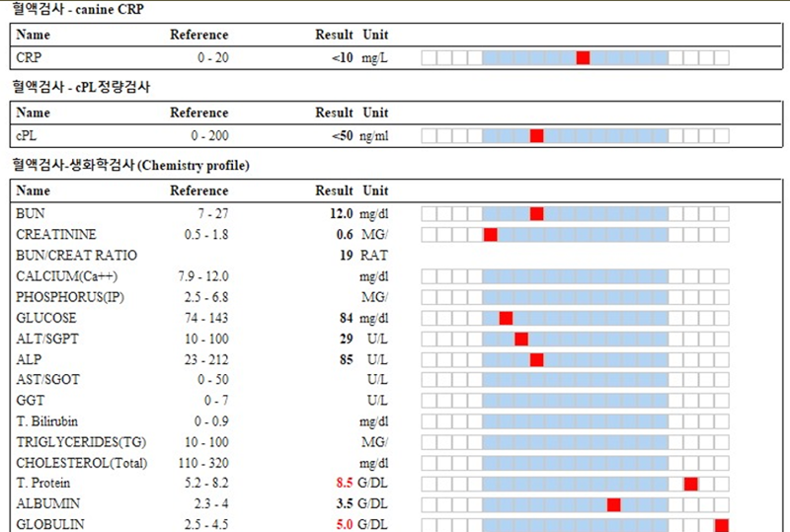Screen dimensions: 790x532
Task: Select ALT/SGPT result 29
Action: pos(347,340)
